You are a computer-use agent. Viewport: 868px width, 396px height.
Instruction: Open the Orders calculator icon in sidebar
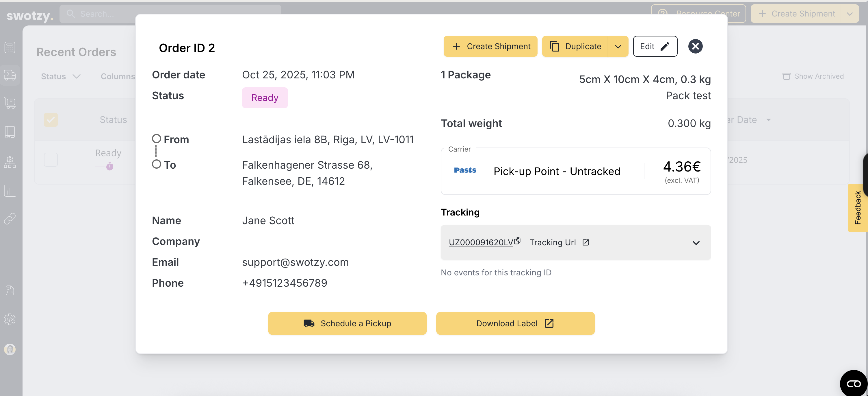point(10,47)
